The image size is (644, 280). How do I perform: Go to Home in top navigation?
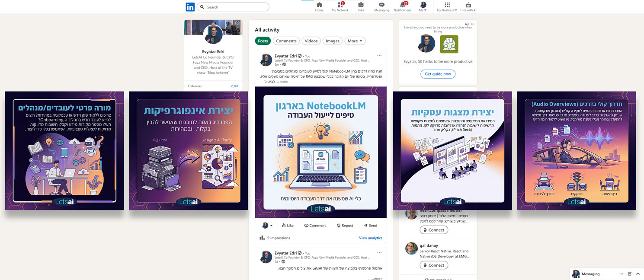319,7
